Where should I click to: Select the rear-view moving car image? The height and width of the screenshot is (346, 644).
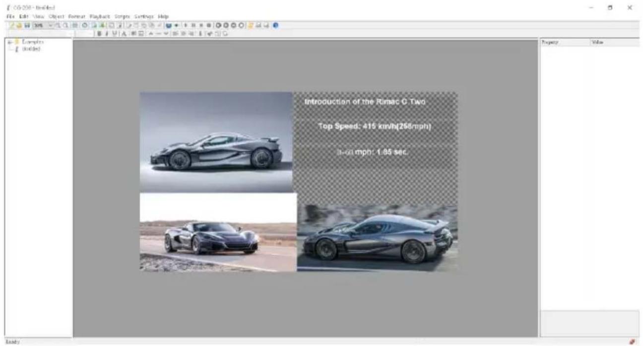tap(377, 239)
